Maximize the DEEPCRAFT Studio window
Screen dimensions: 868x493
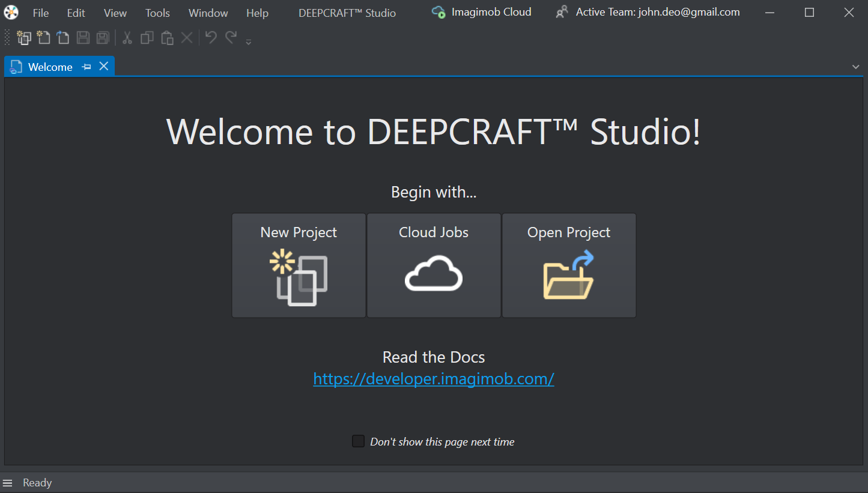[809, 13]
